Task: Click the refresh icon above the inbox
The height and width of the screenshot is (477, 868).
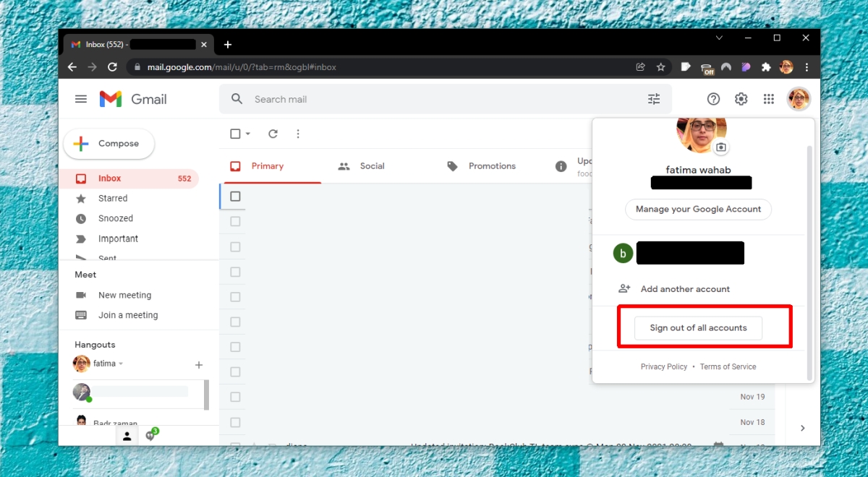Action: [273, 134]
